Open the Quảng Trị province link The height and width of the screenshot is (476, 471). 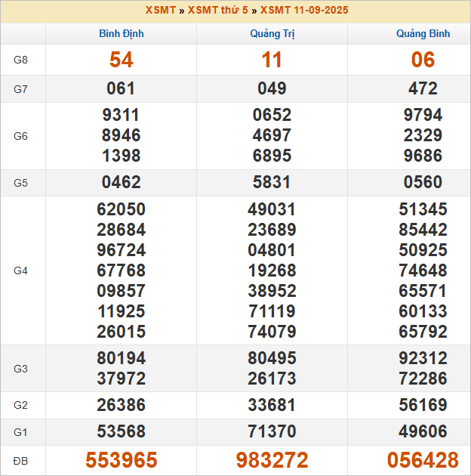[x=272, y=34]
